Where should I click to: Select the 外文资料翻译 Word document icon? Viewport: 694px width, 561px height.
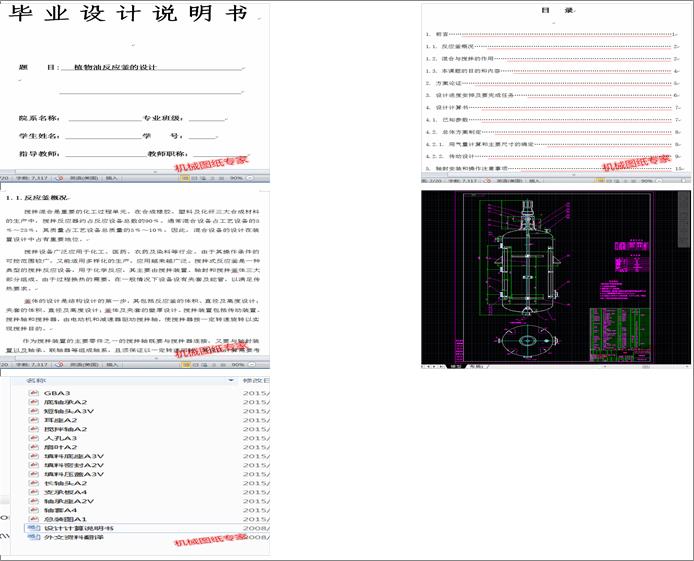34,537
